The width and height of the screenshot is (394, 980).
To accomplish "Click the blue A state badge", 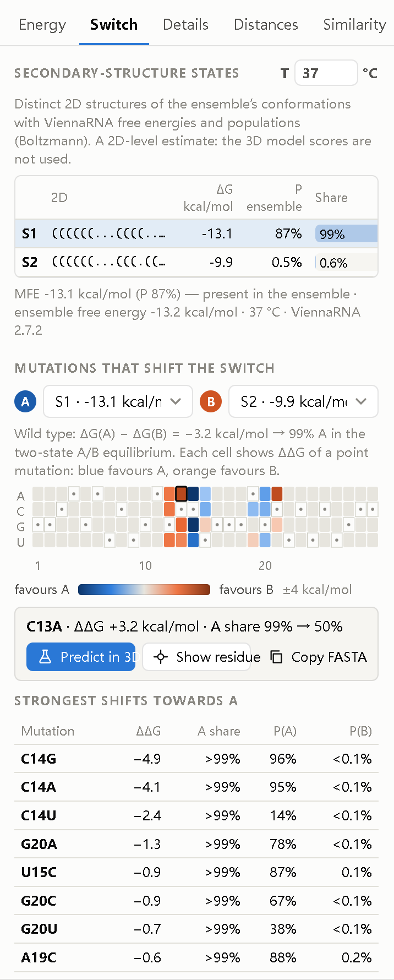I will click(x=25, y=402).
